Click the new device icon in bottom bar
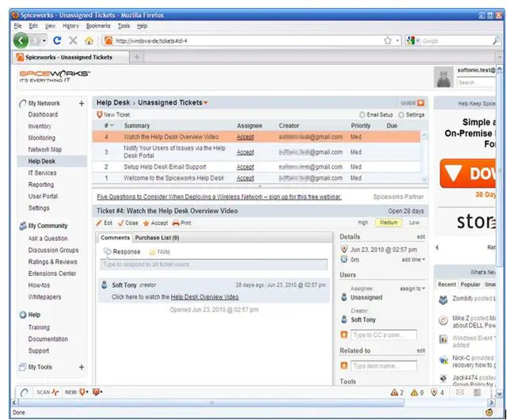Image resolution: width=507 pixels, height=420 pixels. (x=97, y=392)
